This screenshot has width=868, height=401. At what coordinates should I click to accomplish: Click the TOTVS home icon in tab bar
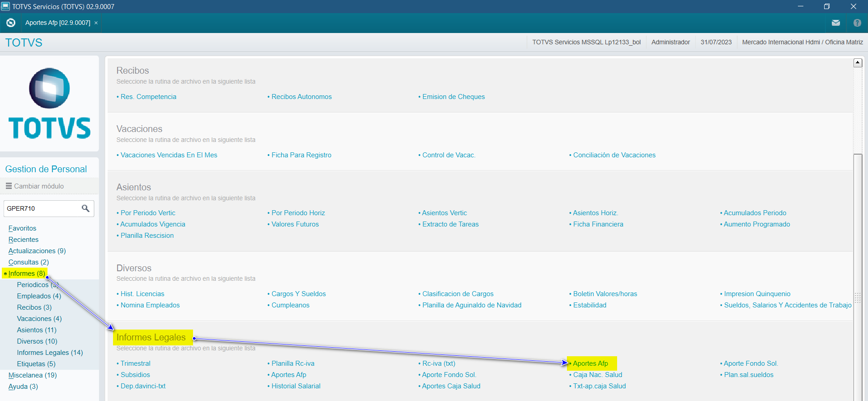(x=11, y=23)
